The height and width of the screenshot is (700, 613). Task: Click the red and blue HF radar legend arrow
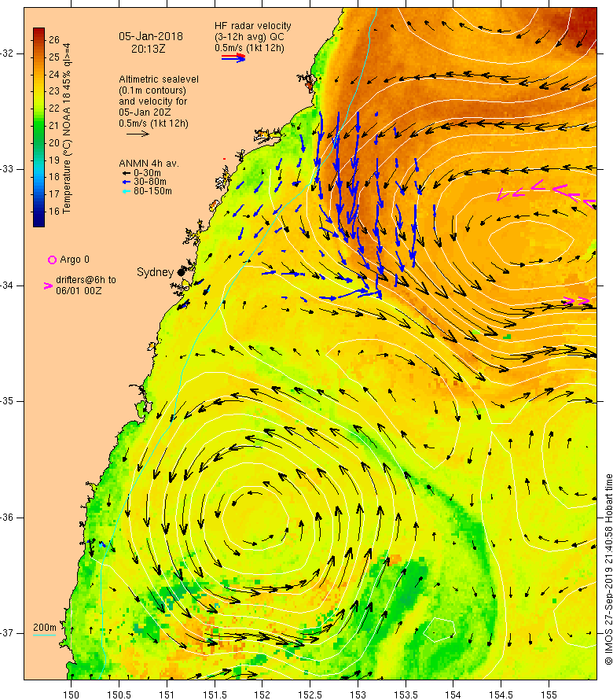pyautogui.click(x=233, y=57)
